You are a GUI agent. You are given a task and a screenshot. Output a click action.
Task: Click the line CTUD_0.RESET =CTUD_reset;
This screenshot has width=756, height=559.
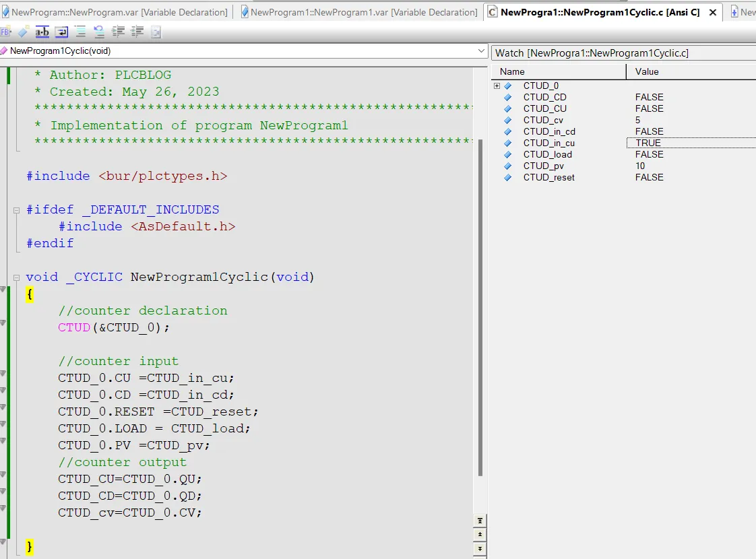[158, 412]
